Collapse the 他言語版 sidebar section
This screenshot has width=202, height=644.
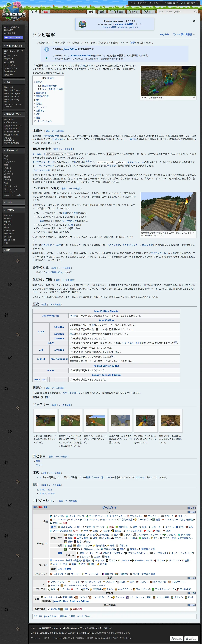[x=14, y=210]
